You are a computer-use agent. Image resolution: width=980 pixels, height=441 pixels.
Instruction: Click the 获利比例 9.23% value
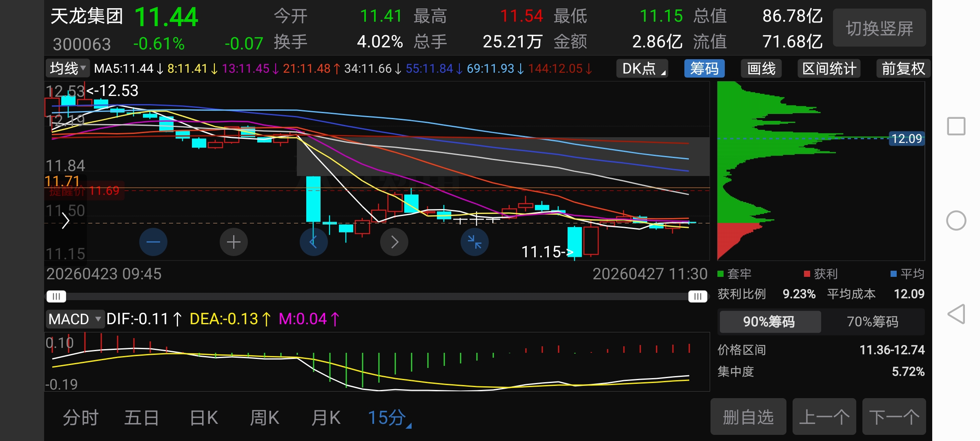coord(799,294)
